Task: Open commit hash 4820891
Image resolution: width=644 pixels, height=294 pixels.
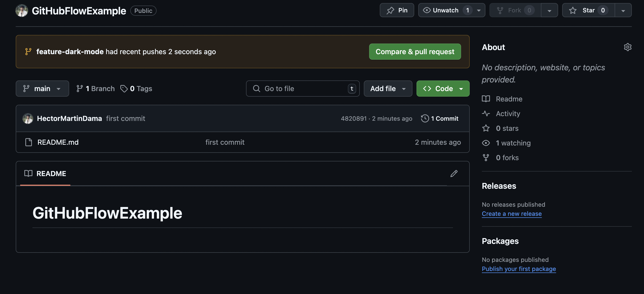Action: pos(354,118)
